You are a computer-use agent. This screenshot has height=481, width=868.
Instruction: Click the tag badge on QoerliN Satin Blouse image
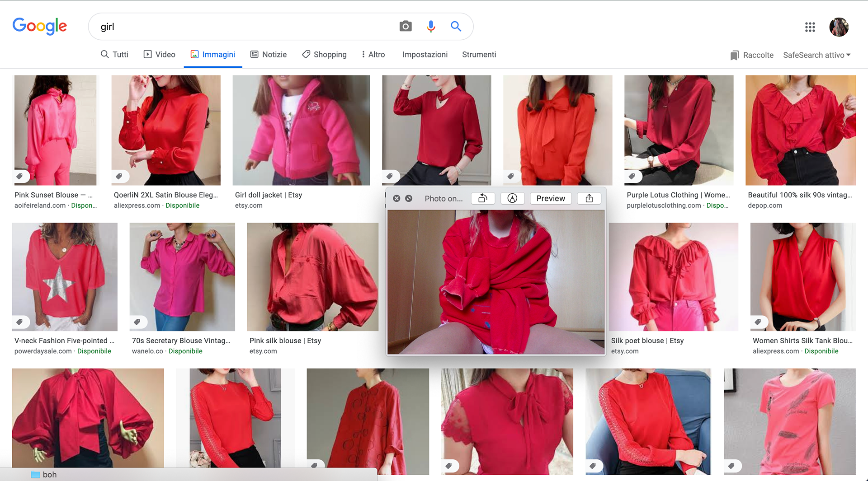(119, 176)
